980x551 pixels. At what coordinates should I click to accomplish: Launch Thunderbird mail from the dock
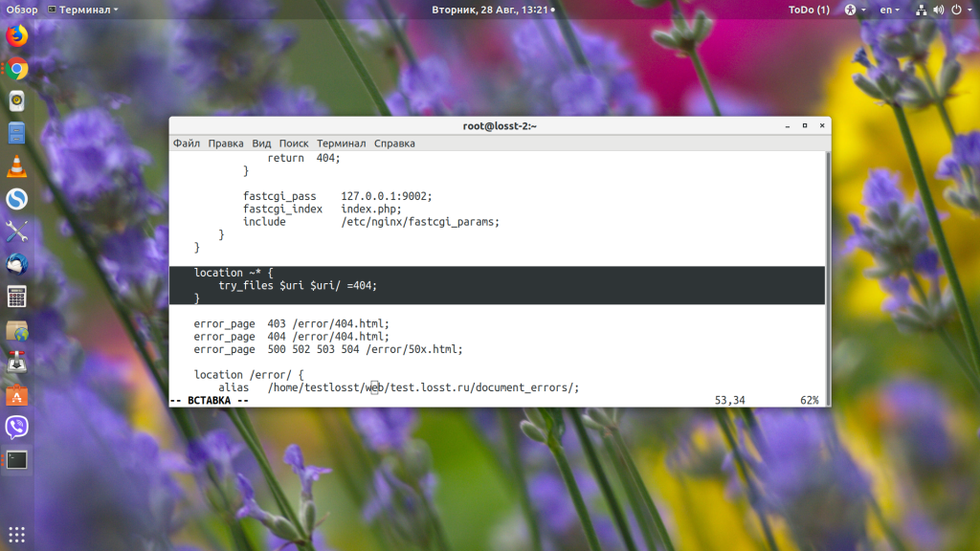[16, 264]
